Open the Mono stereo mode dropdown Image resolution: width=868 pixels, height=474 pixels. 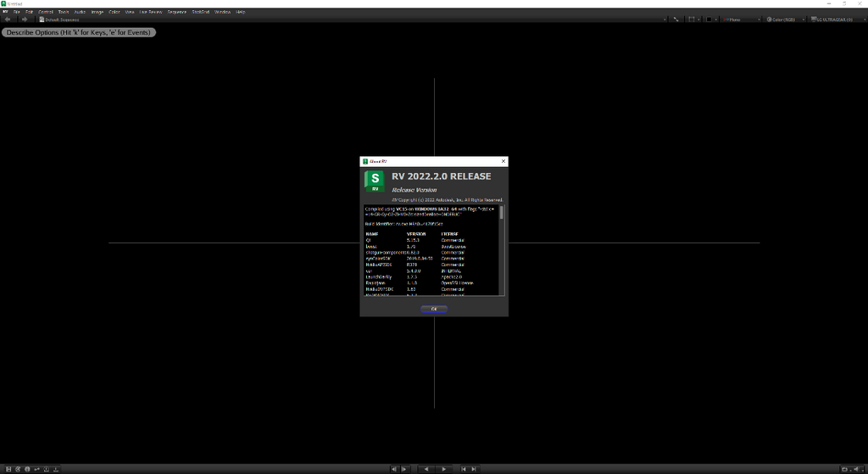[x=742, y=20]
